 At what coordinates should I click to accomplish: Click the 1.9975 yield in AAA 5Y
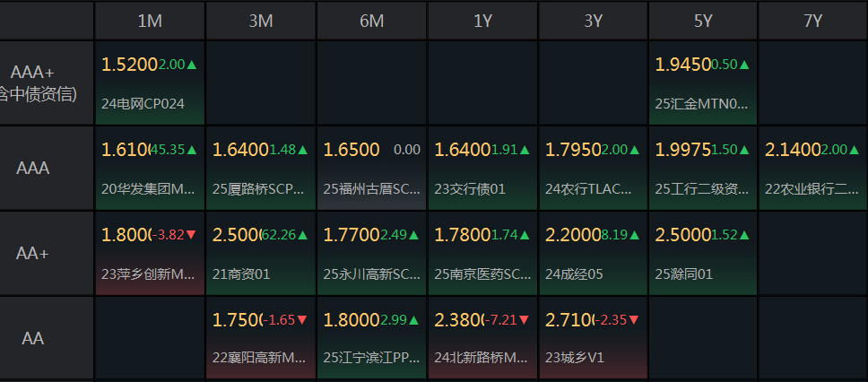(x=683, y=150)
